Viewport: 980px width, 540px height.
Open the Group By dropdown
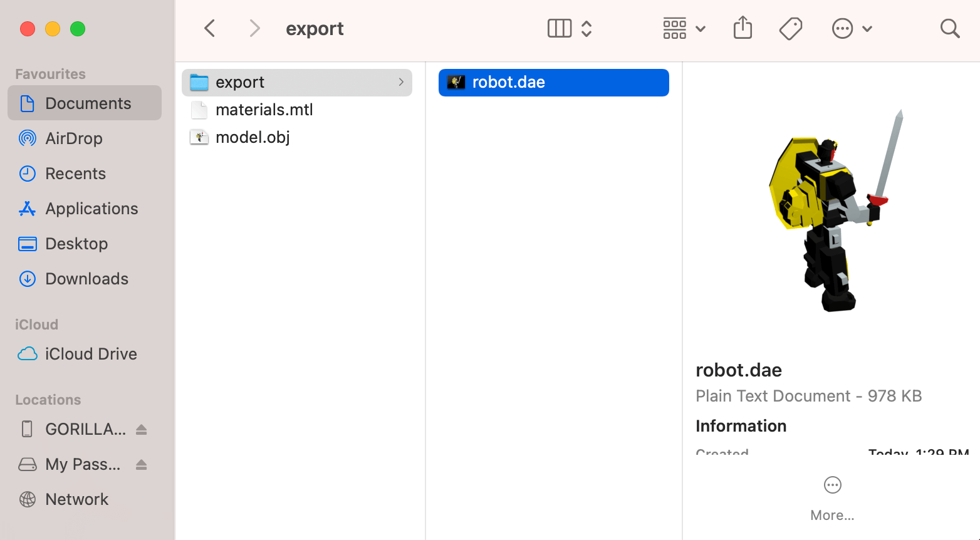pos(684,29)
